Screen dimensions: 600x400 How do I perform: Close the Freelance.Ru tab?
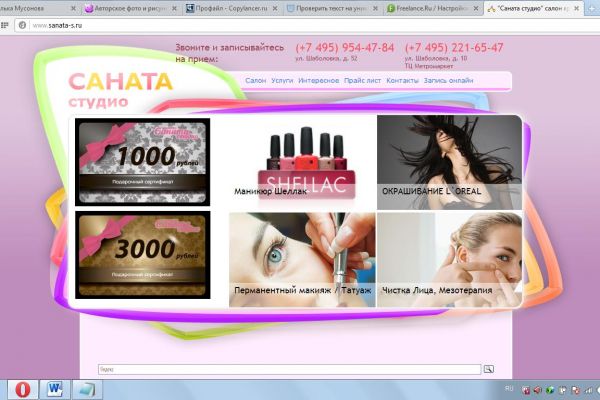point(476,8)
